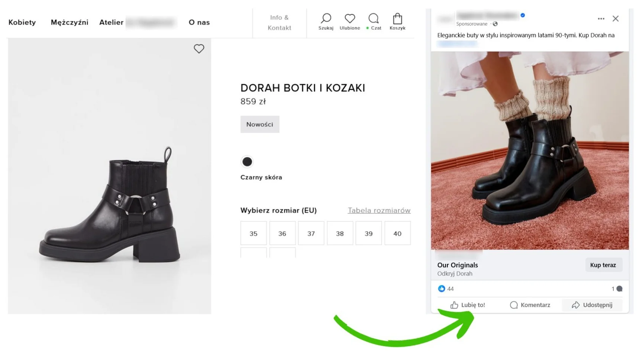Image resolution: width=642 pixels, height=364 pixels.
Task: Open the Koszyk shopping bag
Action: click(x=397, y=22)
